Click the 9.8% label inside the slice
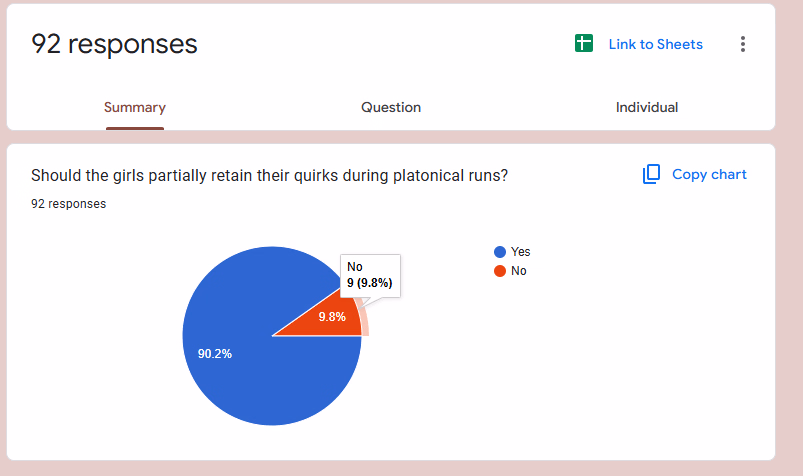 (332, 317)
